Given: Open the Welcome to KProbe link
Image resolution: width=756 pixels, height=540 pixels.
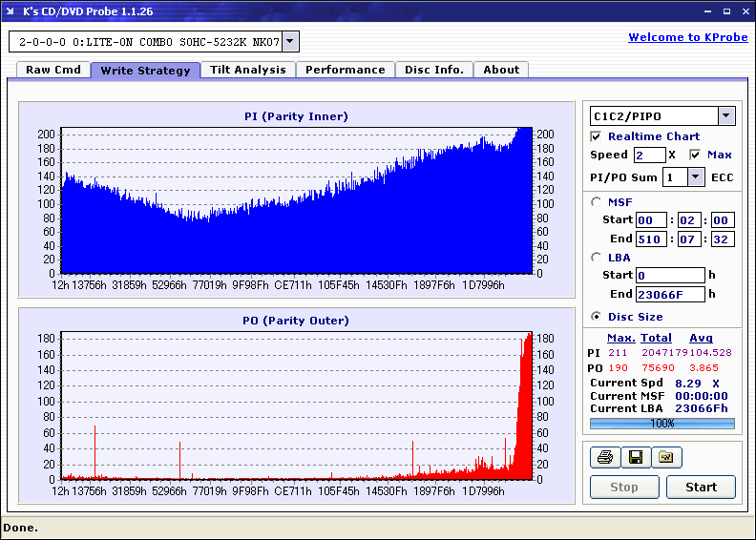Looking at the screenshot, I should 688,37.
